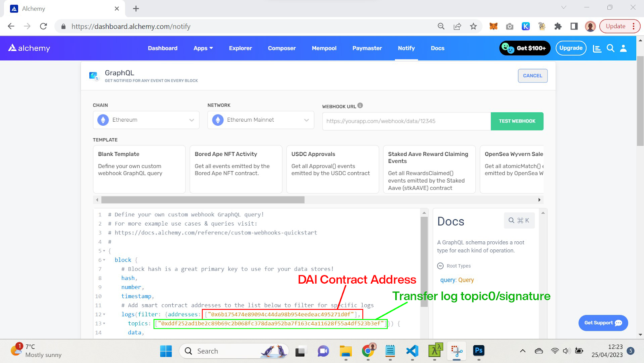Click the template list horizontal scrollbar
This screenshot has width=644, height=363.
click(x=203, y=200)
